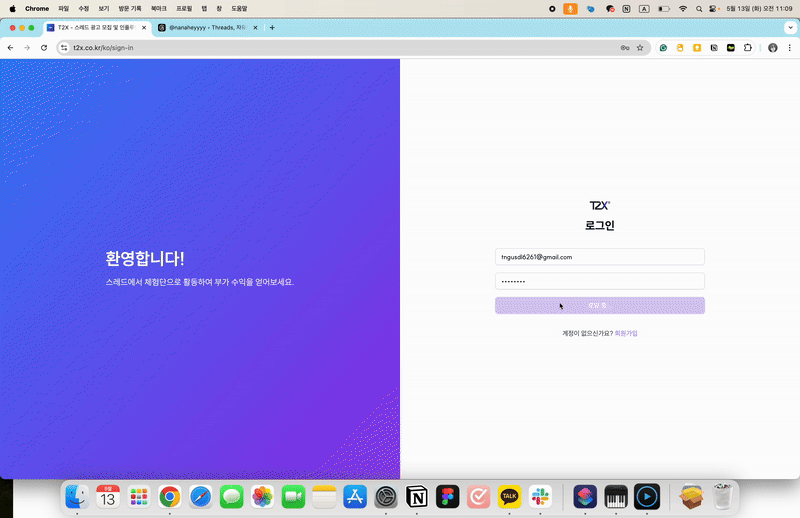Open Figma from the Dock
This screenshot has width=800, height=518.
(447, 497)
